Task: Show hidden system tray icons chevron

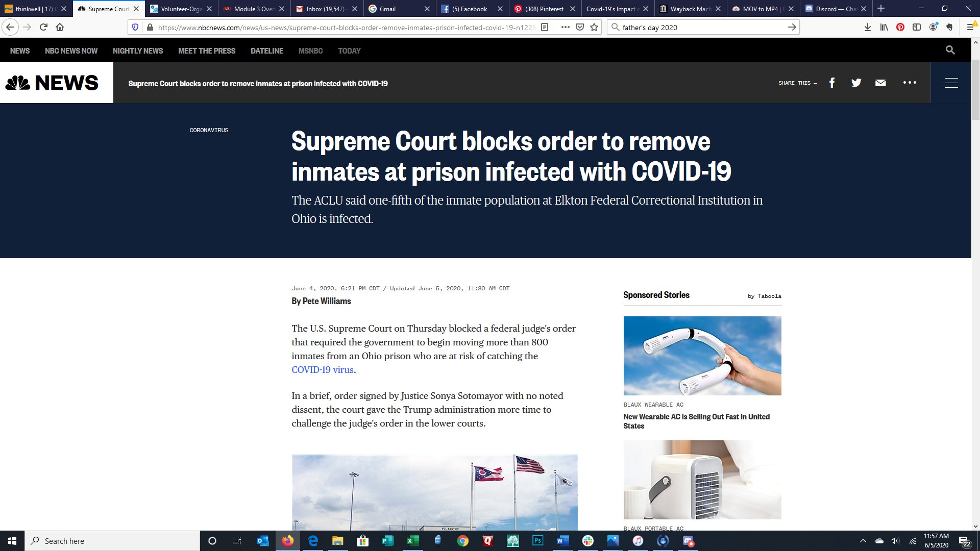Action: [863, 541]
